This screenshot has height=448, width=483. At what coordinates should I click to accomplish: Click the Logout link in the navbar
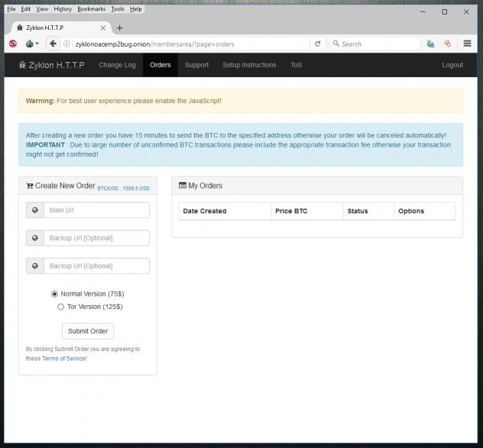tap(452, 65)
